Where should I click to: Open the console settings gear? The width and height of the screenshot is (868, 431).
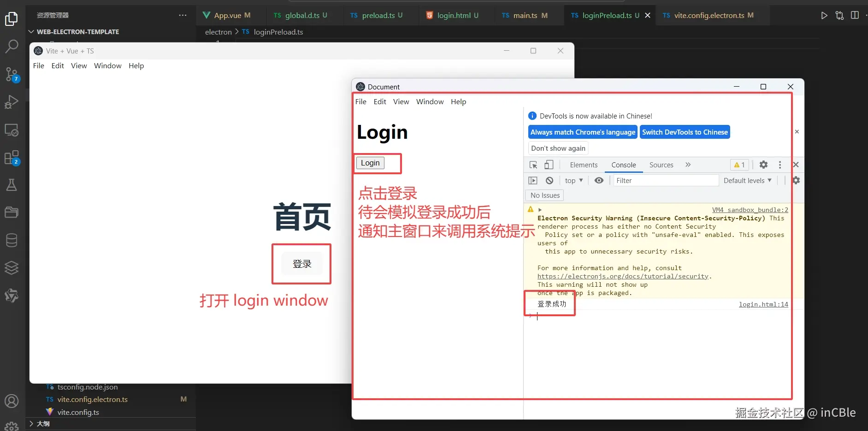coord(796,180)
